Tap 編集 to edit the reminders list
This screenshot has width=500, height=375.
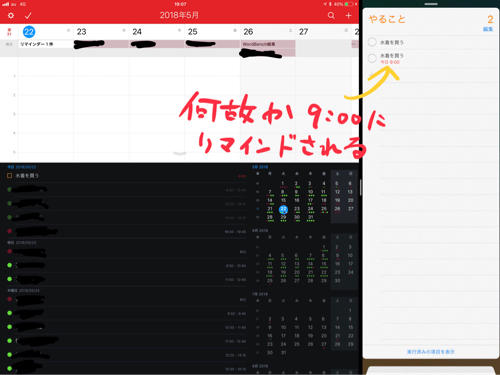(x=488, y=29)
